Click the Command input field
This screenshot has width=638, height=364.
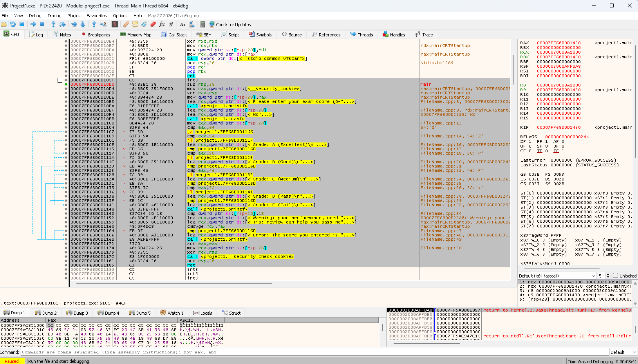click(315, 352)
